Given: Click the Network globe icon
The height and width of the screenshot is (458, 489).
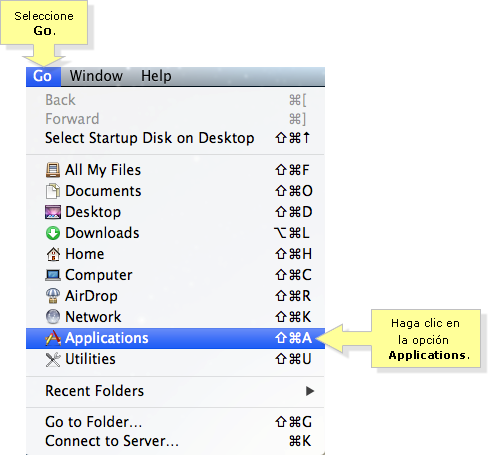Looking at the screenshot, I should click(53, 317).
